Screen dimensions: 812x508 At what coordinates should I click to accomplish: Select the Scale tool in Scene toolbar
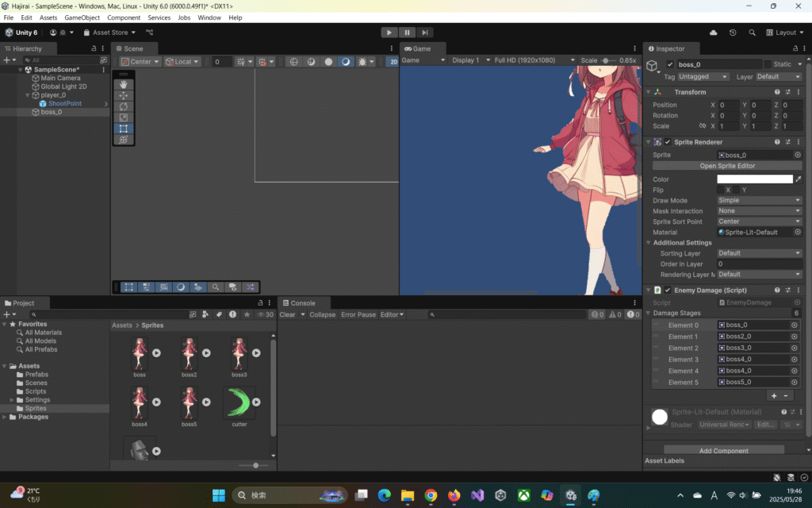point(123,117)
